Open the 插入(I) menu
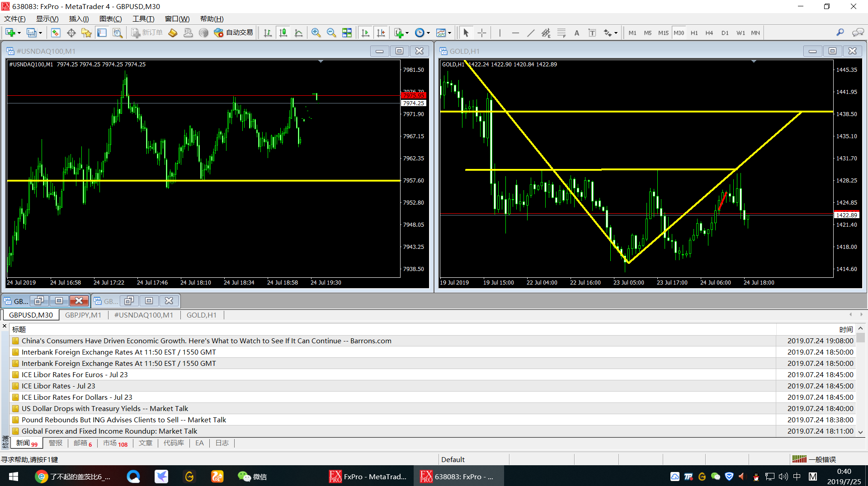The height and width of the screenshot is (486, 868). pos(79,19)
